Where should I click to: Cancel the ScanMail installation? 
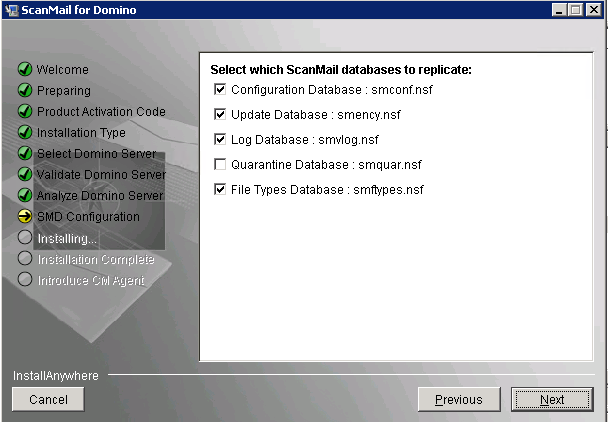click(x=48, y=400)
